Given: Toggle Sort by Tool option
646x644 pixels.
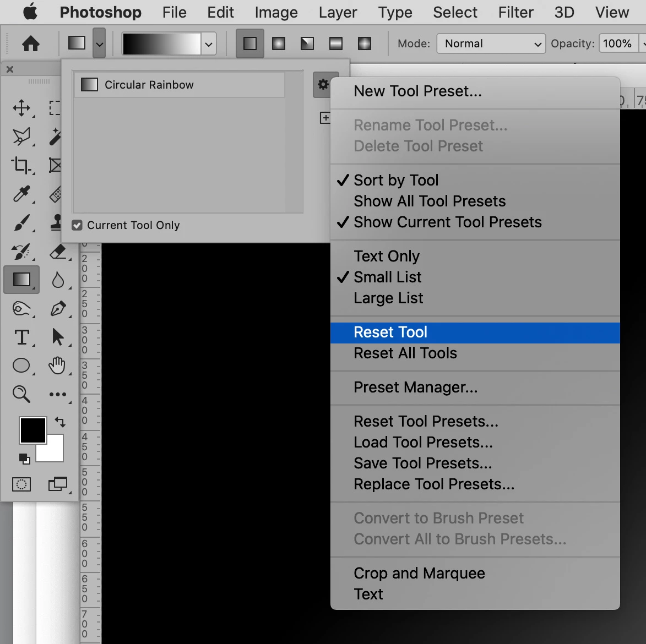Looking at the screenshot, I should pyautogui.click(x=475, y=181).
